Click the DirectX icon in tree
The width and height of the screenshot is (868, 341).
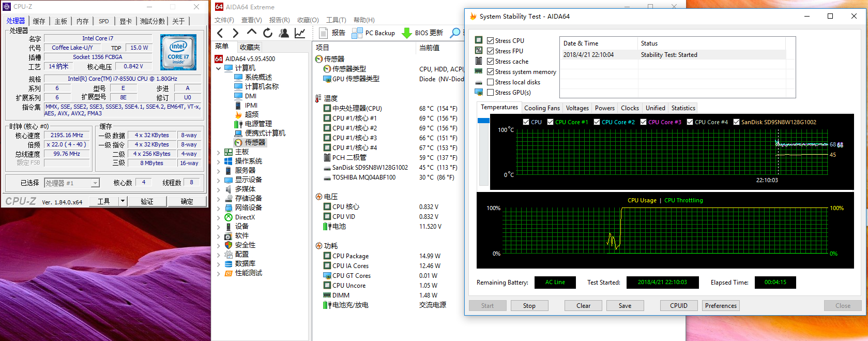[x=229, y=217]
